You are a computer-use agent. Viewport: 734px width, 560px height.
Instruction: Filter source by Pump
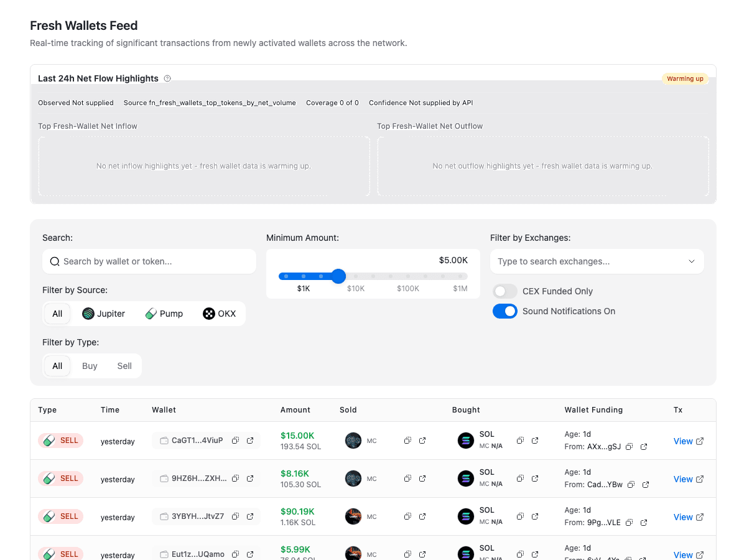click(x=164, y=314)
